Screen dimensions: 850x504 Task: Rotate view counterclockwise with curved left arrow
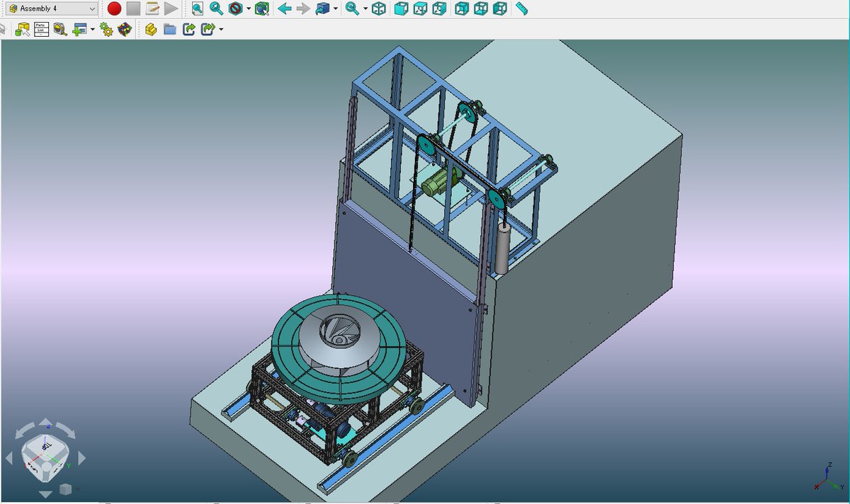point(26,429)
